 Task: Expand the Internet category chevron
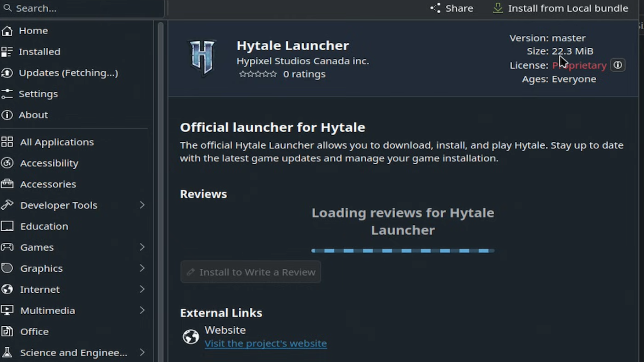[x=142, y=290]
